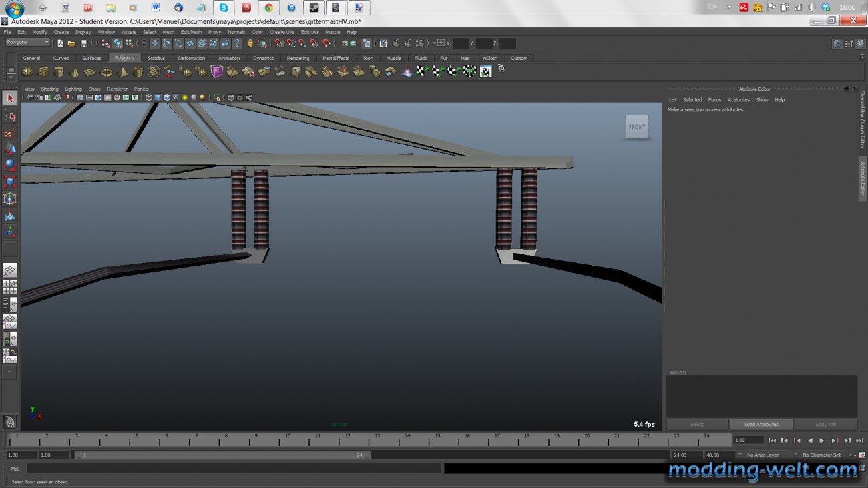The width and height of the screenshot is (868, 488).
Task: Save the scene with floppy icon
Action: click(x=83, y=43)
